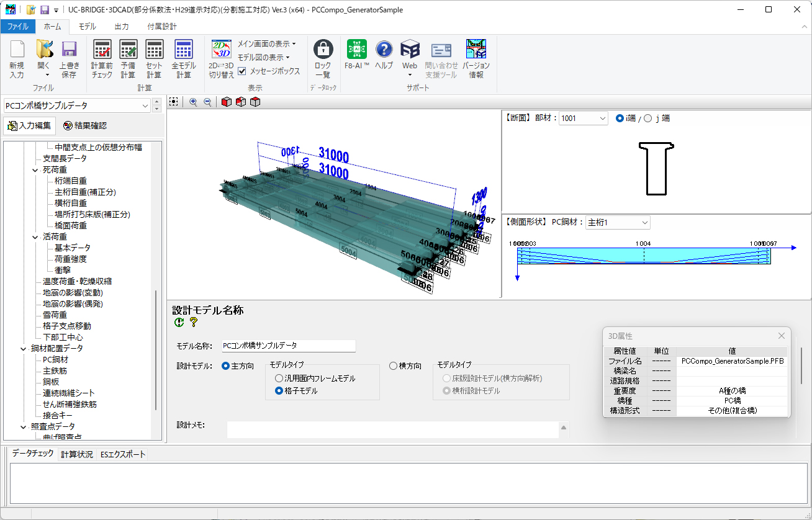Click the 結果確認 button
This screenshot has width=812, height=520.
coord(85,125)
